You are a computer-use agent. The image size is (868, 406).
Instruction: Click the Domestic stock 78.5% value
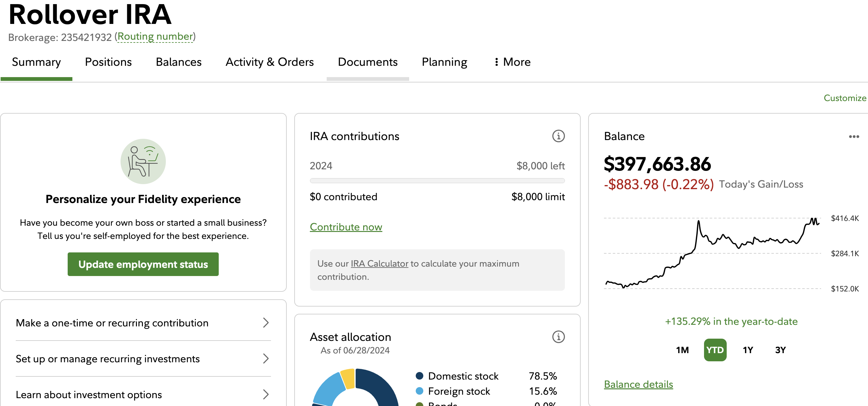[x=543, y=376]
